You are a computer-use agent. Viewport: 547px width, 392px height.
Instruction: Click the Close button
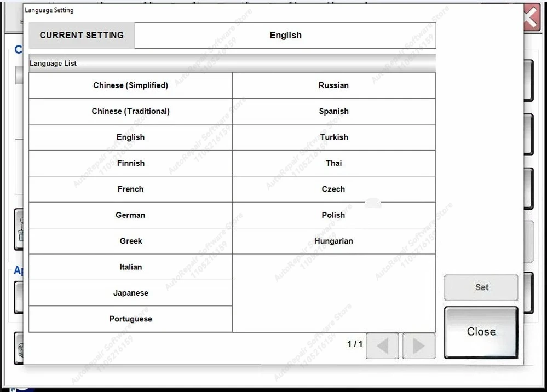click(481, 332)
